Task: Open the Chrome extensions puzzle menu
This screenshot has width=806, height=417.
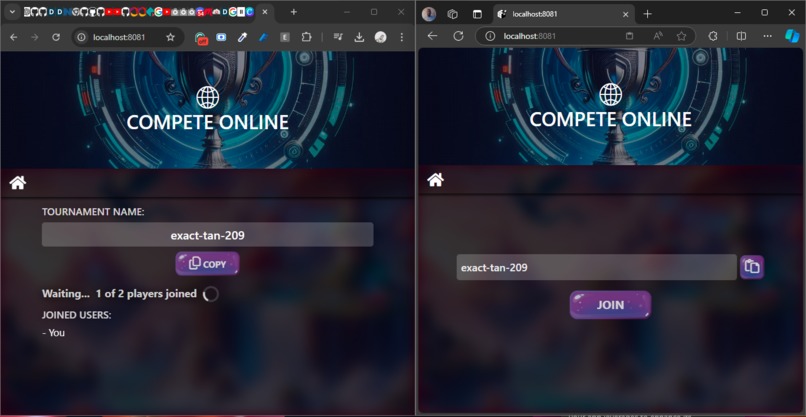Action: tap(306, 37)
